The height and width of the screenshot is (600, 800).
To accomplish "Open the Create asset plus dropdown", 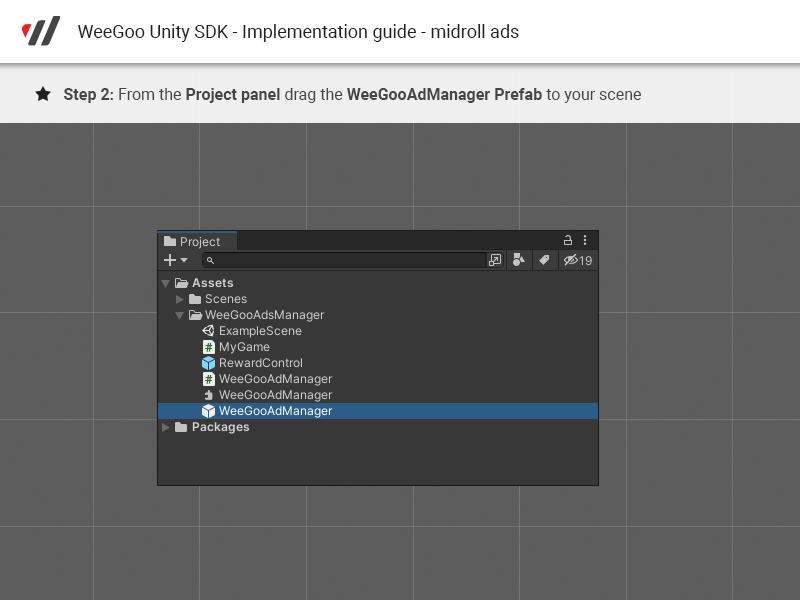I will (175, 260).
